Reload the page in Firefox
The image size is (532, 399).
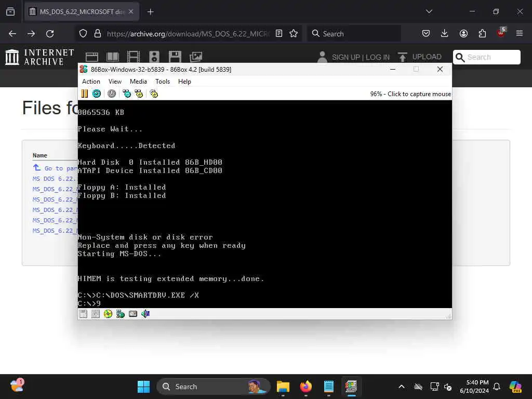point(50,34)
